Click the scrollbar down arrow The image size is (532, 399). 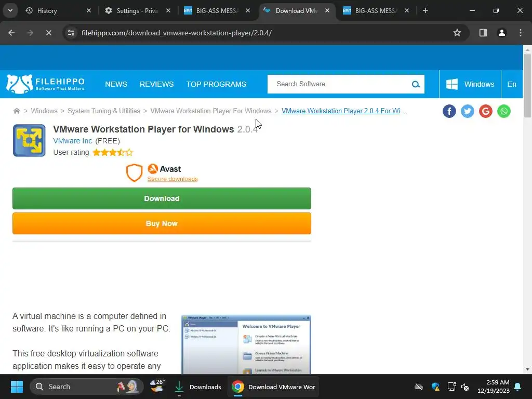[527, 369]
